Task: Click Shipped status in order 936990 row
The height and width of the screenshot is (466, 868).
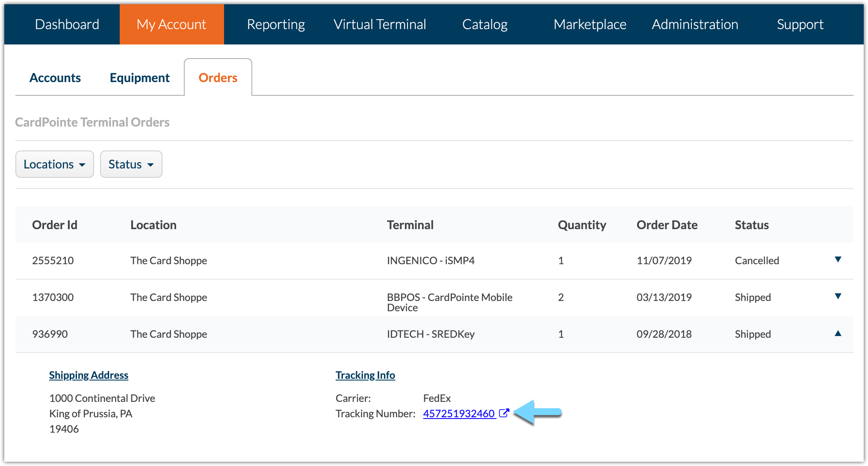Action: pos(753,334)
